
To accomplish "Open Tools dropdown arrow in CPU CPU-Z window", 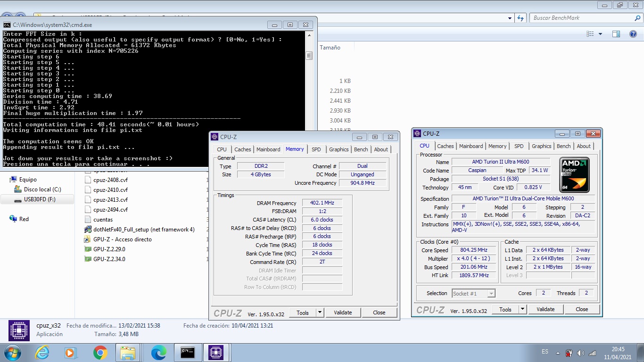I will 522,309.
